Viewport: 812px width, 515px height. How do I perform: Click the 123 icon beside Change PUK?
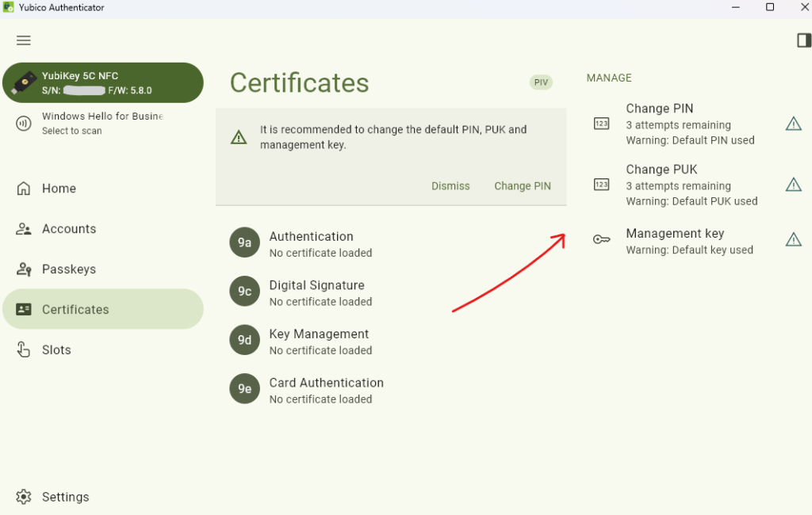click(601, 185)
